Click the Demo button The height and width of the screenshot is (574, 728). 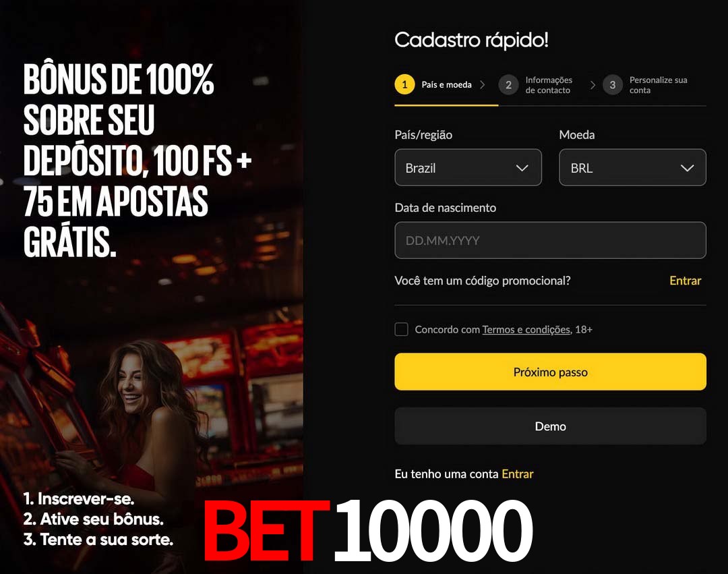click(550, 426)
